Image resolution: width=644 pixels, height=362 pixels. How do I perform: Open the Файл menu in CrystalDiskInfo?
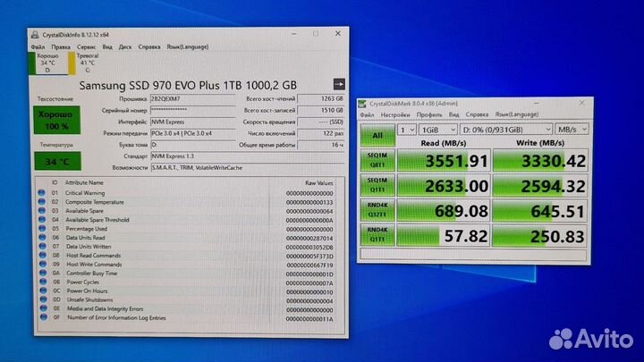pos(38,46)
